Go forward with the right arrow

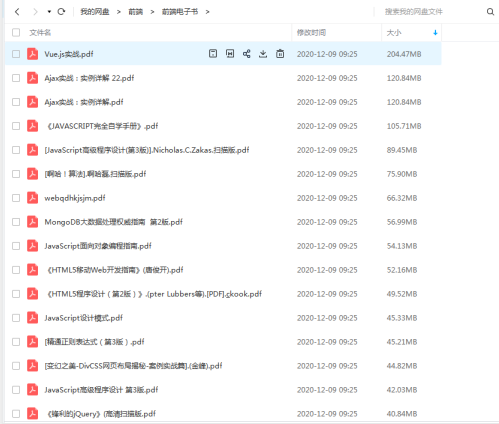35,12
